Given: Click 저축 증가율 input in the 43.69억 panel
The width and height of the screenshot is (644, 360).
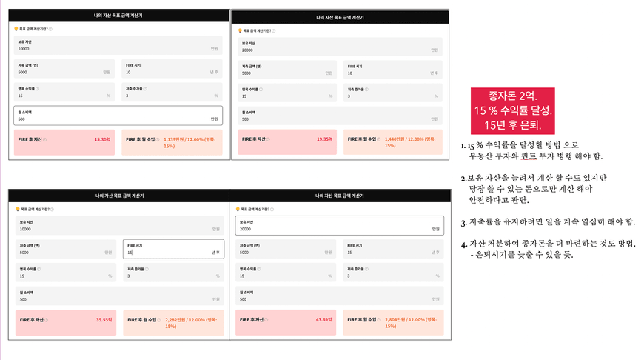Looking at the screenshot, I should coord(394,273).
